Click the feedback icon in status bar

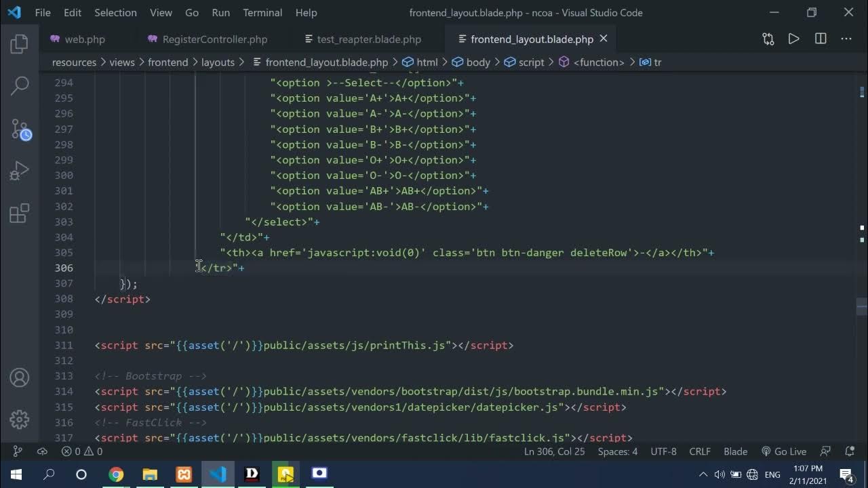[x=825, y=451]
